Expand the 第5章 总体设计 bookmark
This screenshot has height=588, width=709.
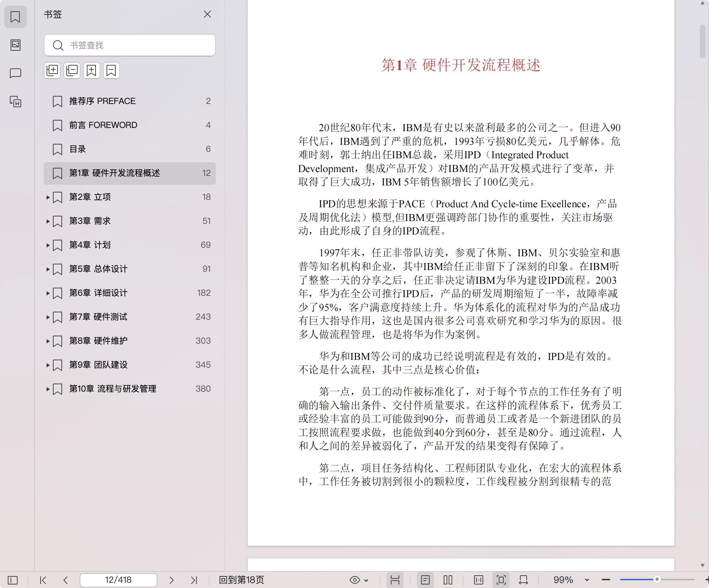(48, 269)
